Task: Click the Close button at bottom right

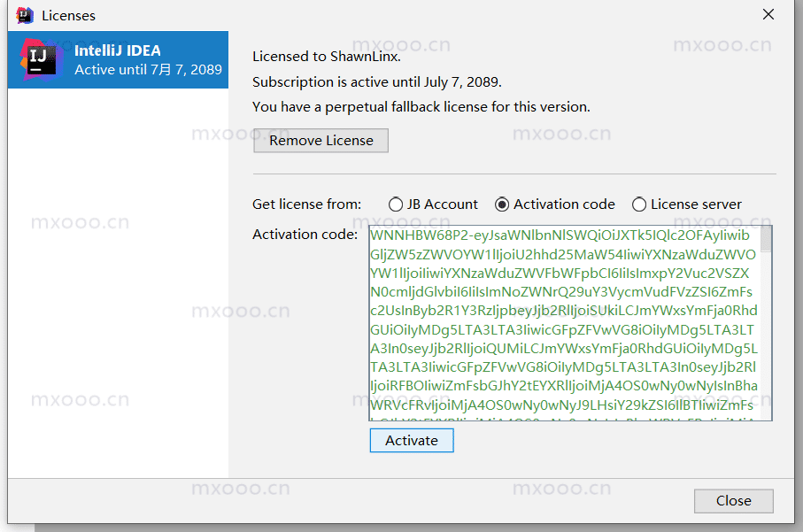Action: (x=733, y=500)
